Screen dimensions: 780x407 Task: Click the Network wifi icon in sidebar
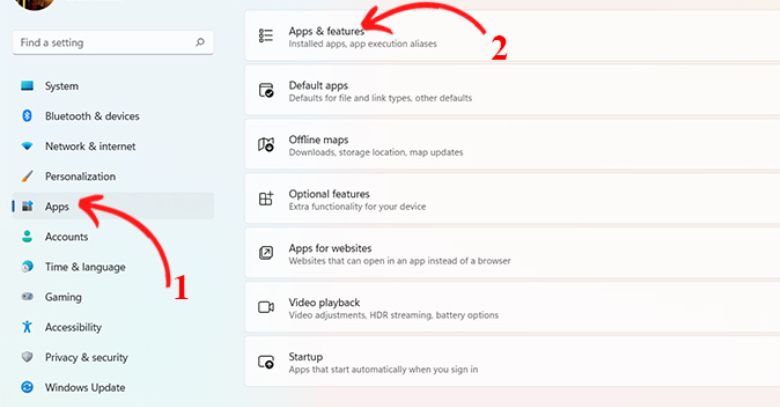(27, 146)
